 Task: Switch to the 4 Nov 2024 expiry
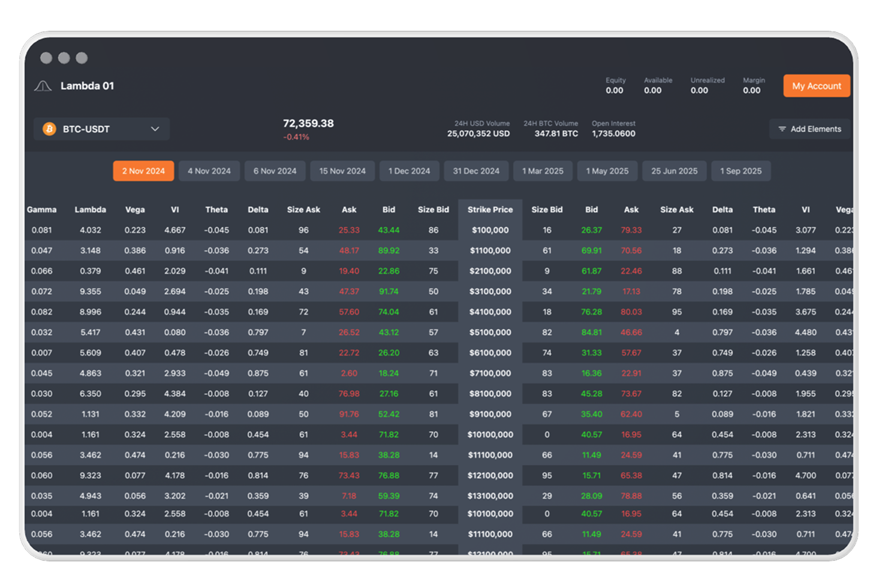tap(209, 171)
